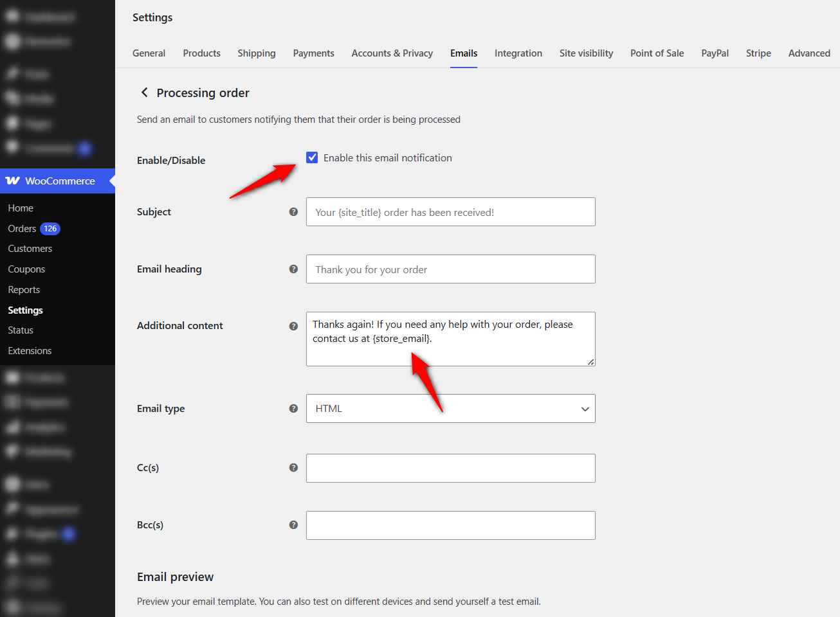840x617 pixels.
Task: Switch to the Point of Sale tab
Action: [657, 53]
